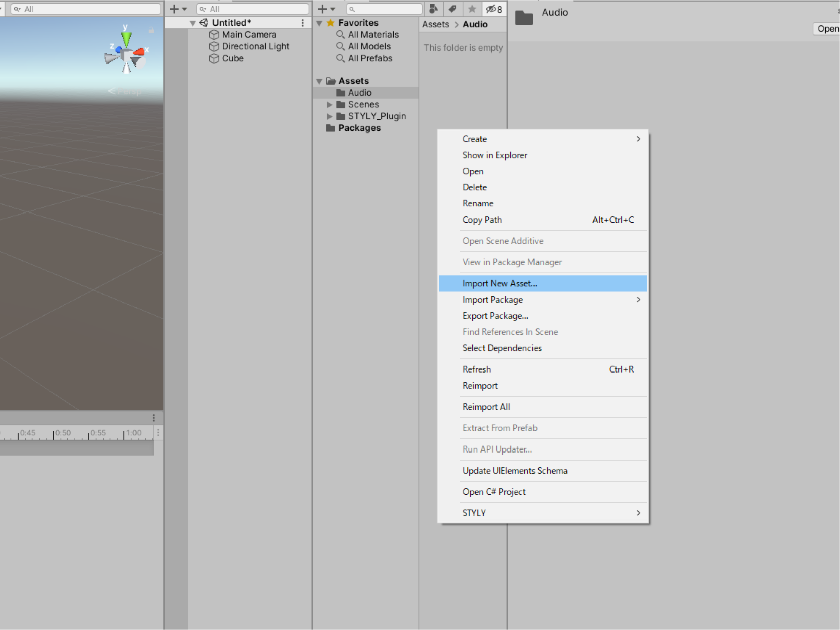The image size is (840, 630).
Task: Choose Export Package...
Action: click(x=543, y=316)
